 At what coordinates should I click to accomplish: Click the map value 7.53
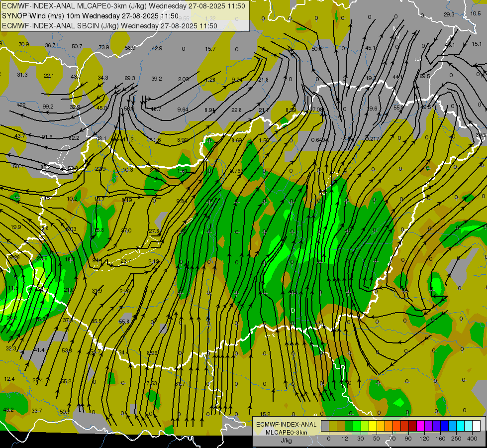(152, 383)
